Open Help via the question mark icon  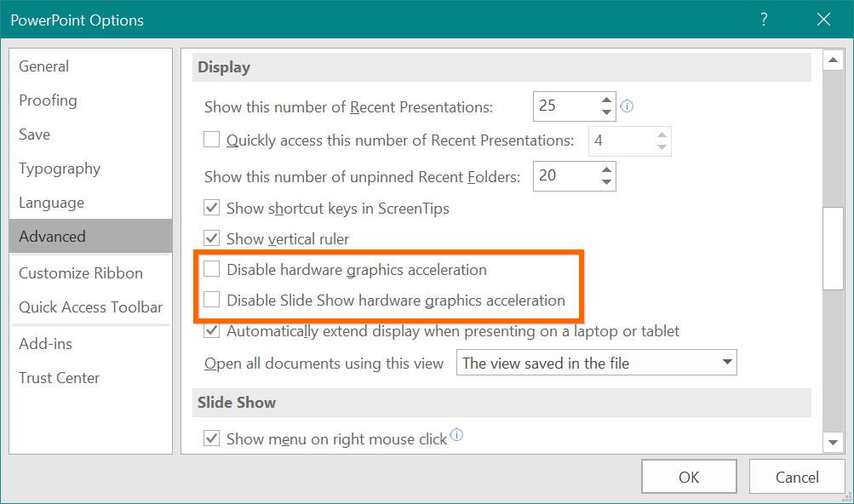(763, 19)
